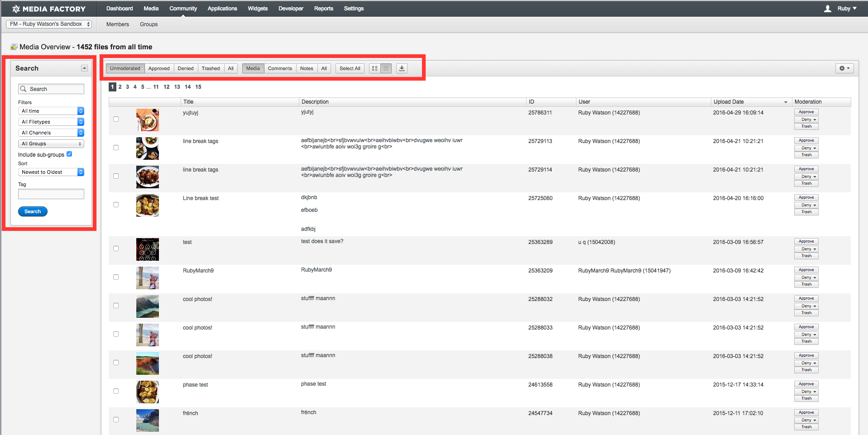Select checkbox for yujtuyj row
Viewport: 868px width, 435px height.
pos(116,119)
